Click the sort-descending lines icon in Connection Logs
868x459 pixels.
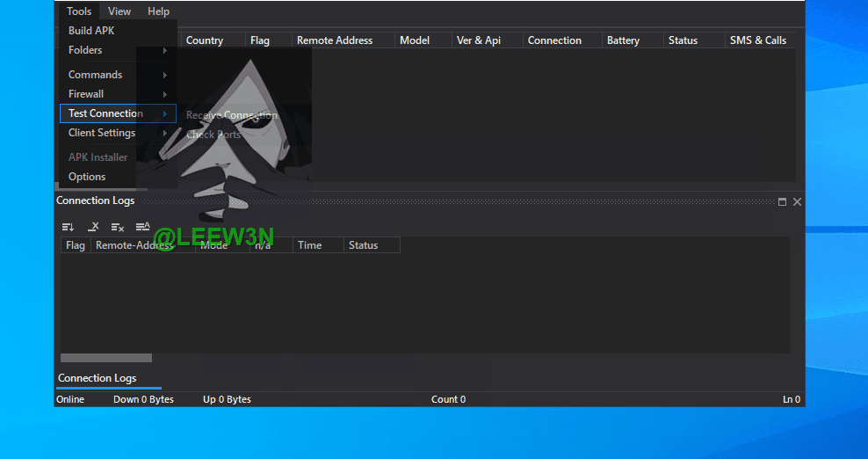(68, 227)
